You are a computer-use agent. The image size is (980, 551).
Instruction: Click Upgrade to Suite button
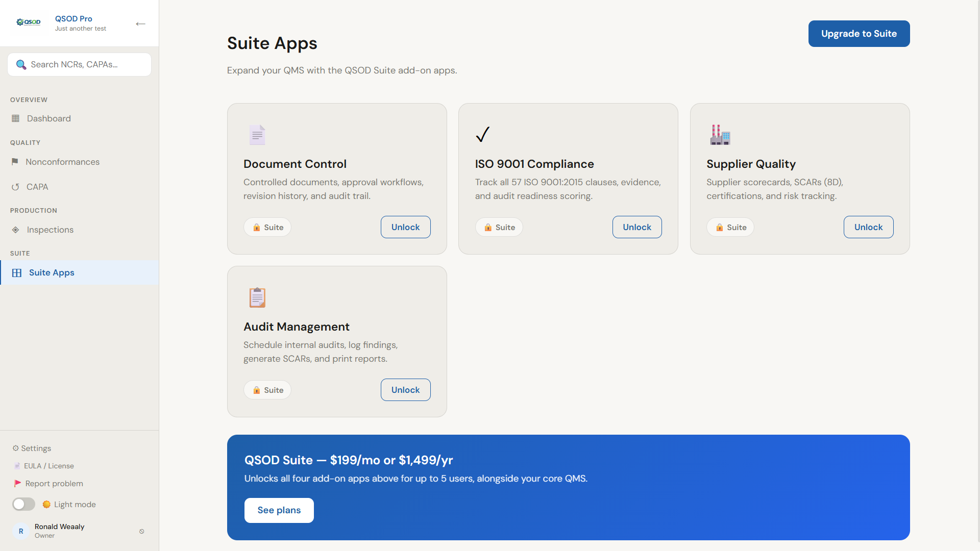859,34
